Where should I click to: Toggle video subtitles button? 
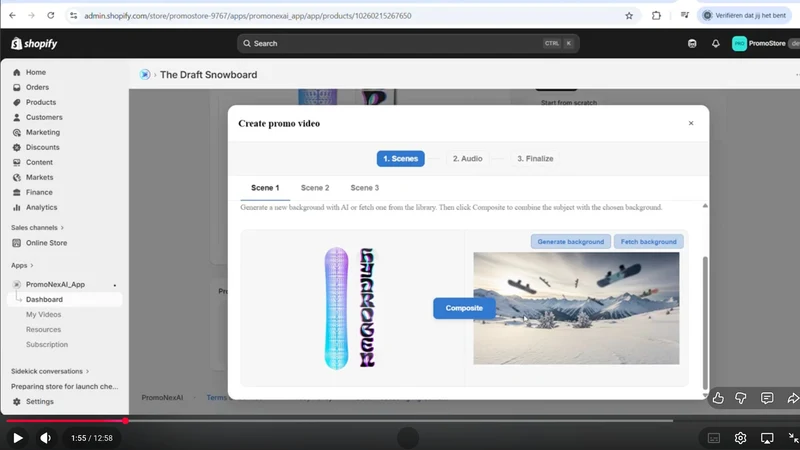point(714,438)
